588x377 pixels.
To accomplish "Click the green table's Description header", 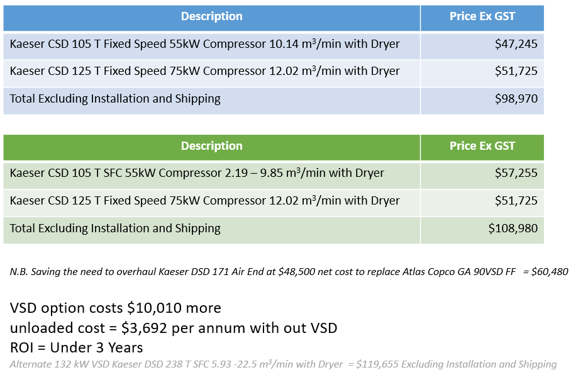I will coord(211,146).
